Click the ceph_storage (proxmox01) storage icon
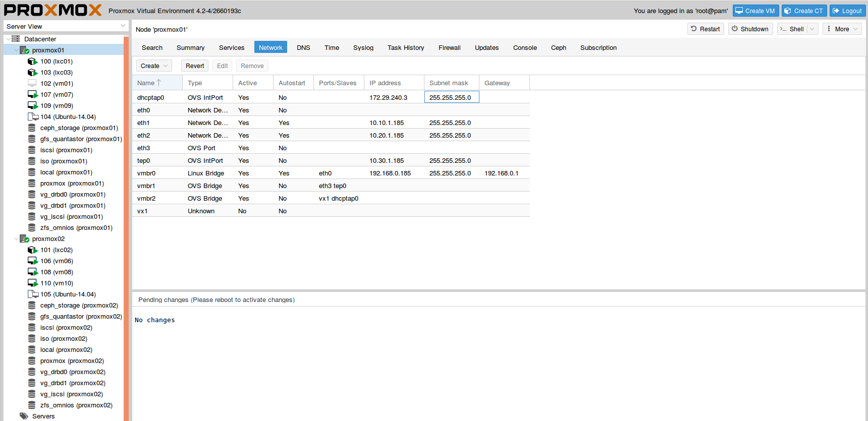Viewport: 868px width, 421px height. [32, 128]
